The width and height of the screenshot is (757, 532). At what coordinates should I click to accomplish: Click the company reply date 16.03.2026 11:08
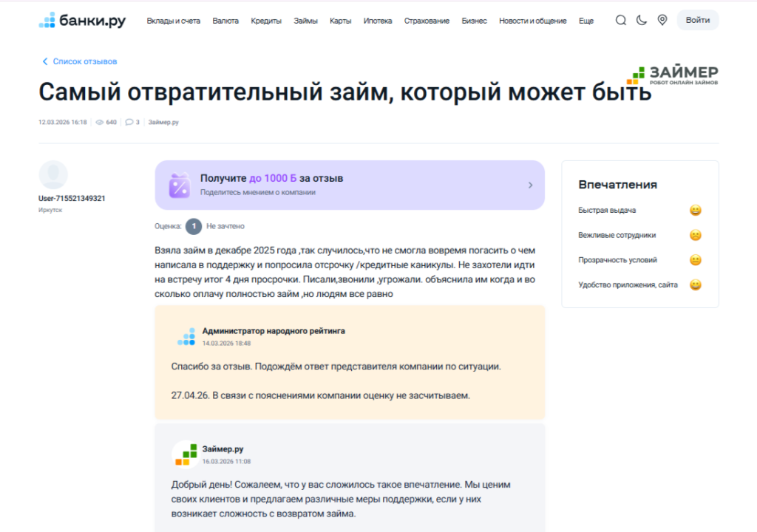(226, 462)
